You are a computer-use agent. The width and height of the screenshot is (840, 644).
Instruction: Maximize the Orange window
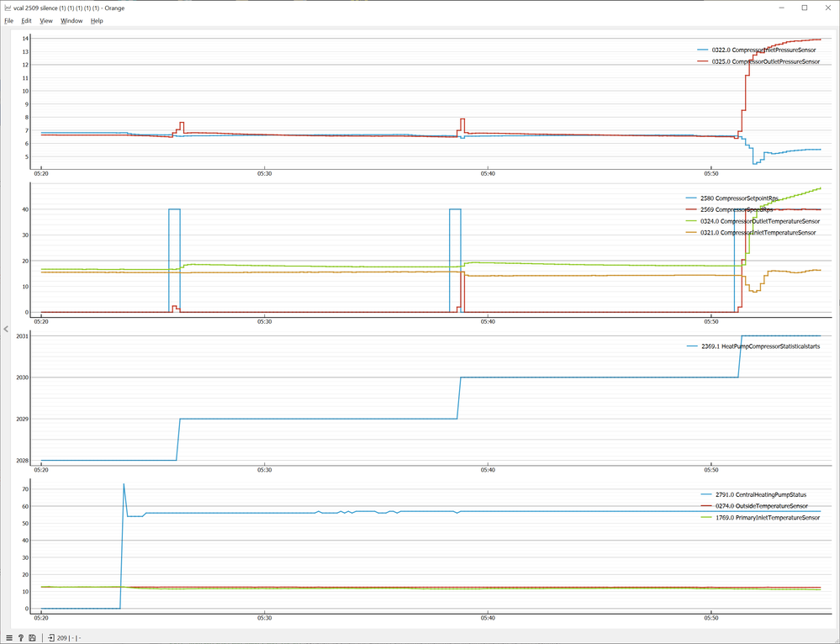pos(804,8)
